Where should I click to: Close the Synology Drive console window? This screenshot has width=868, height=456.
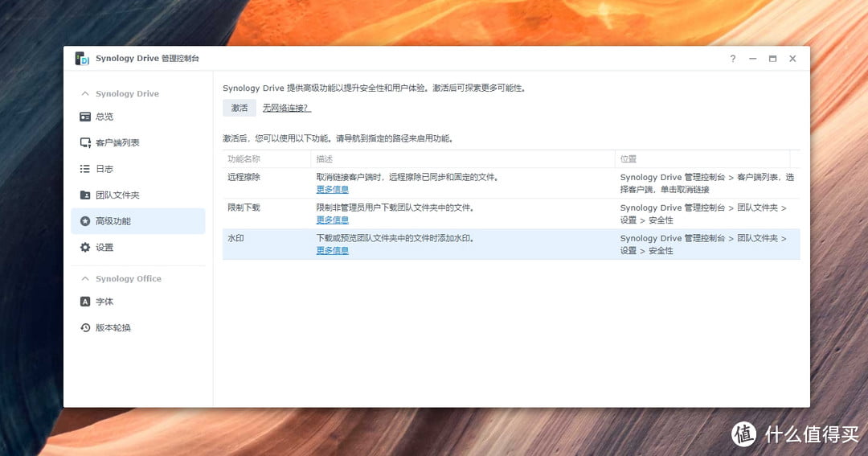[x=792, y=58]
